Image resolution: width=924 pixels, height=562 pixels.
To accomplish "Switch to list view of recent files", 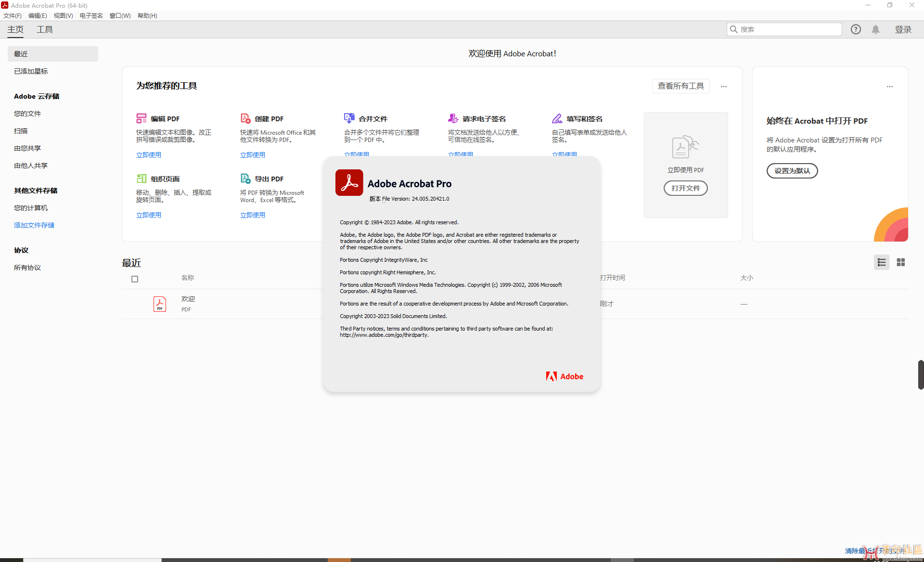I will coord(881,262).
